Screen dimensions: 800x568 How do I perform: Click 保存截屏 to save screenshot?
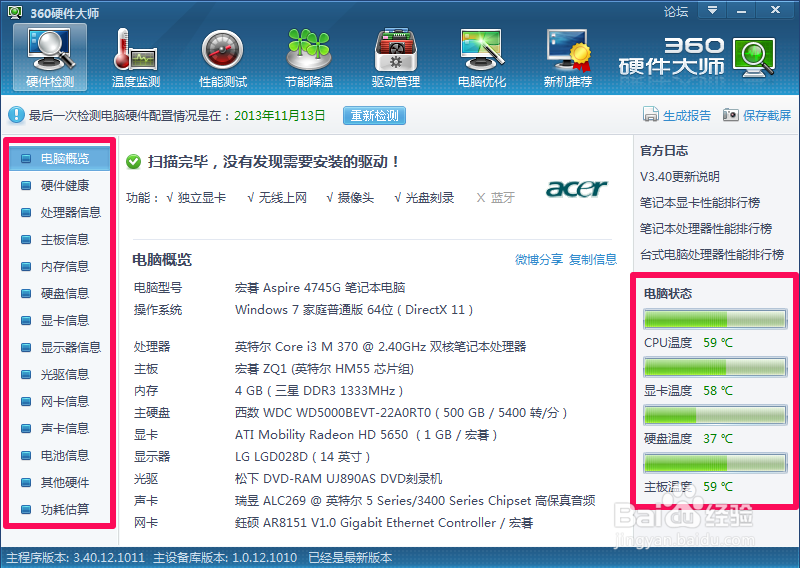757,115
